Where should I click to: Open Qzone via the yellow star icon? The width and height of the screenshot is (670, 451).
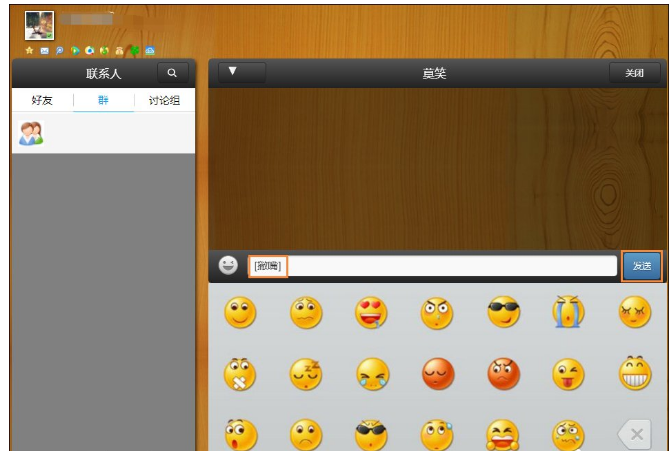(29, 50)
